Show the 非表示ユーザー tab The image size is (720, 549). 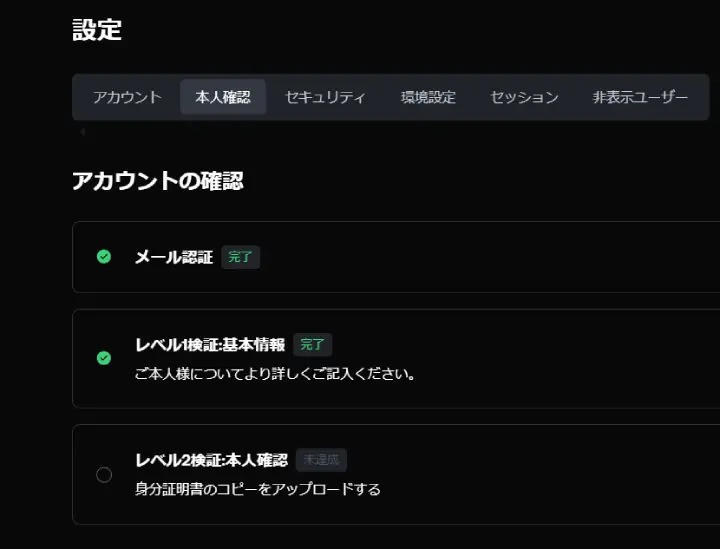640,97
